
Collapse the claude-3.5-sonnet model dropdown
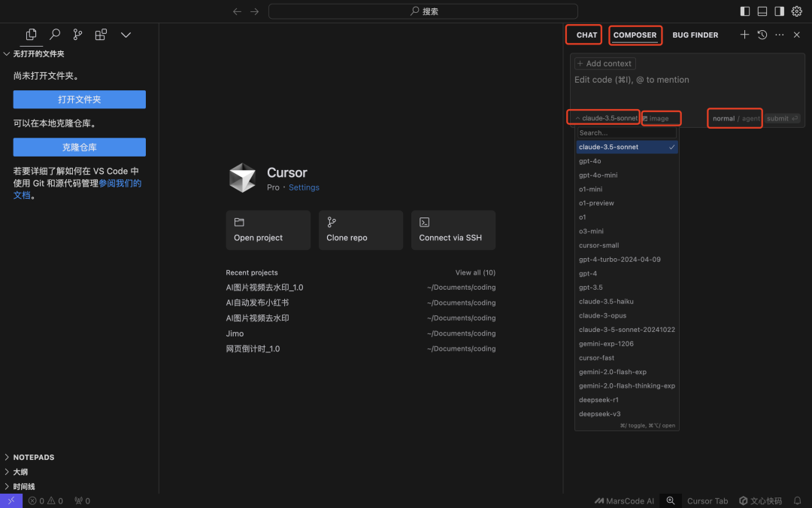607,118
